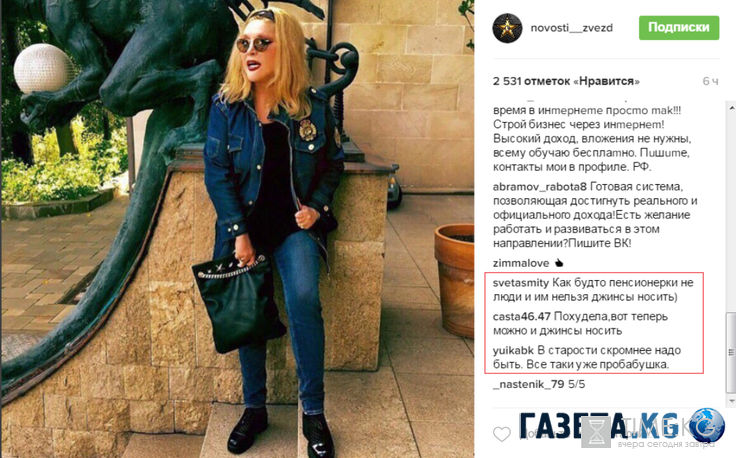Click the hourglass watermark icon
The image size is (736, 458).
597,432
